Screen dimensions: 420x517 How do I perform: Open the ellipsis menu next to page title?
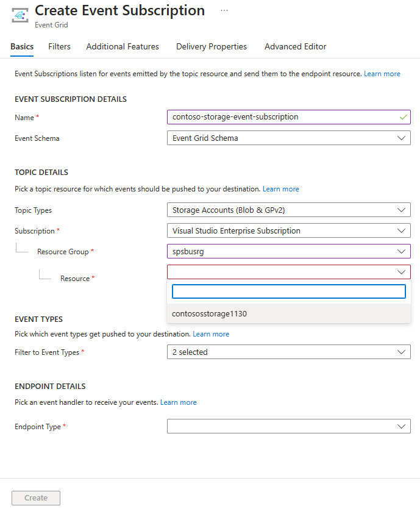coord(224,10)
